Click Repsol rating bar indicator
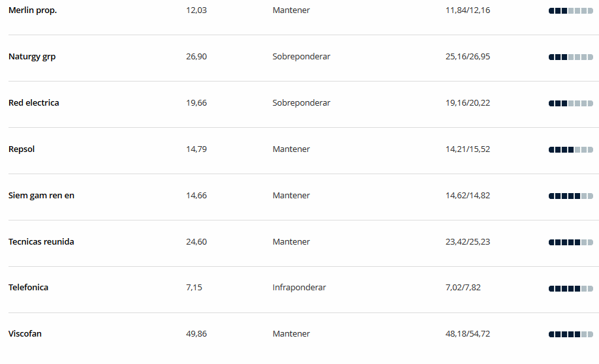599x364 pixels. (571, 149)
